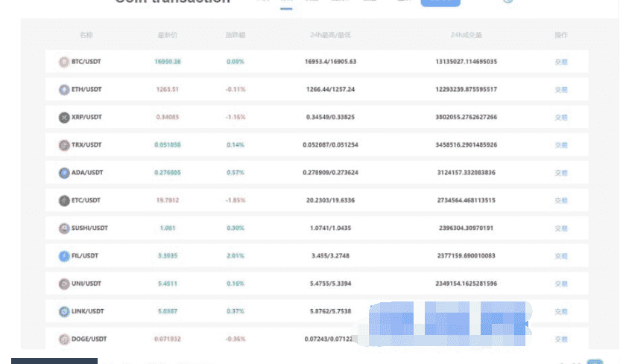
Task: Click the DOGE coin icon
Action: [x=64, y=339]
